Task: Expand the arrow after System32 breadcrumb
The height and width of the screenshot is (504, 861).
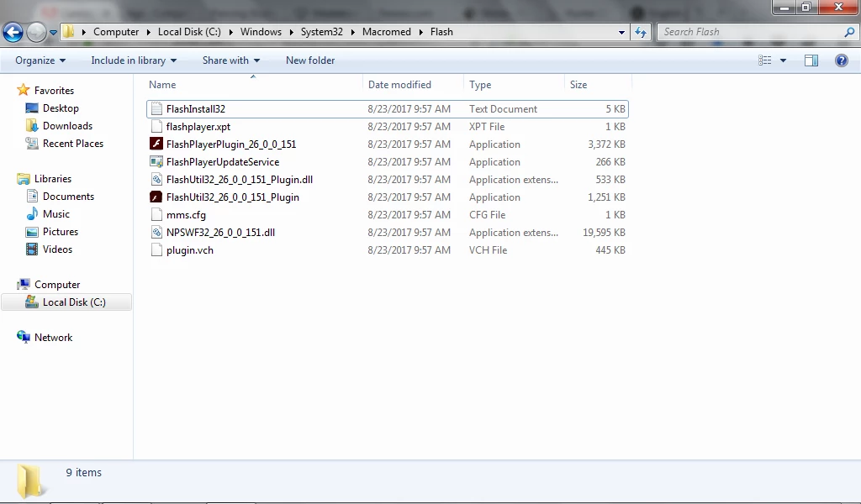Action: point(352,32)
